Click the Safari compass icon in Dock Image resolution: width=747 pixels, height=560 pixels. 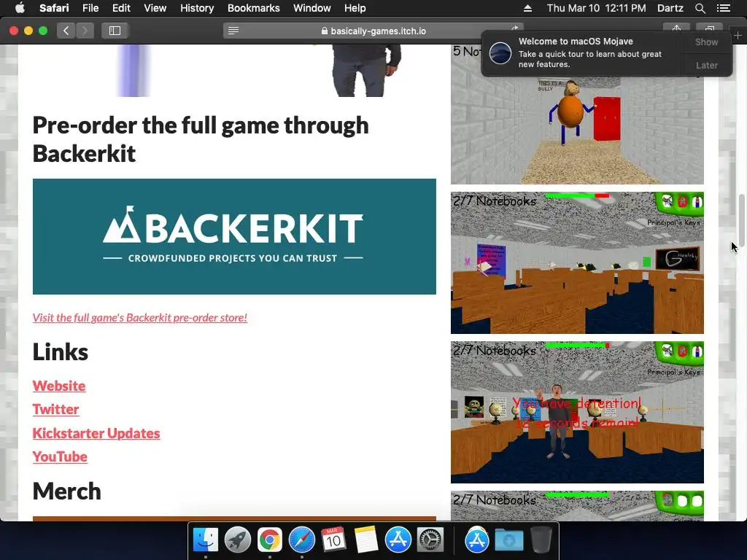302,540
